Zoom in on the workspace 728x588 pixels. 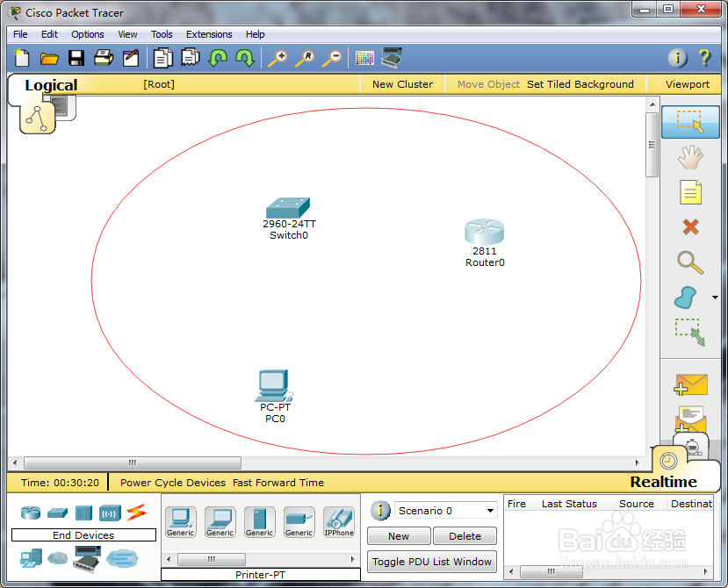(278, 58)
